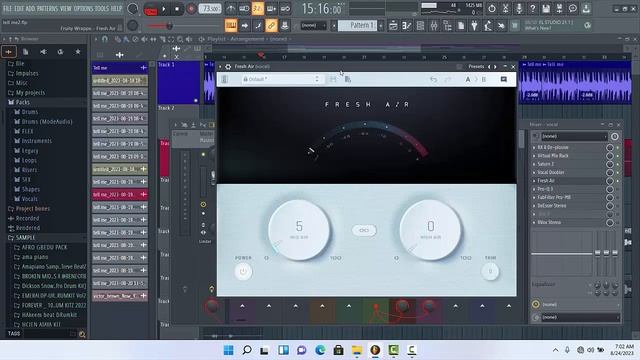Arm the record button

191,9
